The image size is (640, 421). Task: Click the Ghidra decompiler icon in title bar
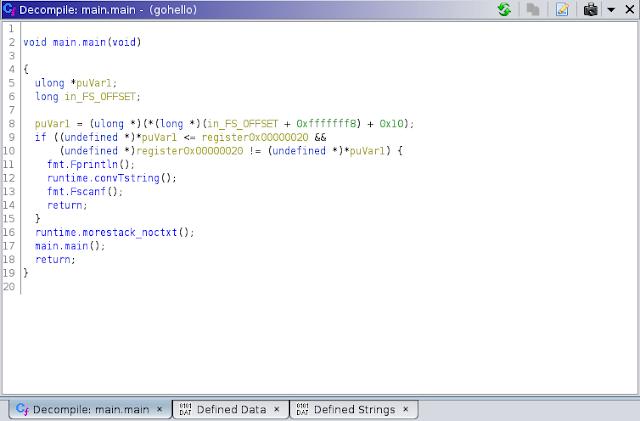(9, 9)
